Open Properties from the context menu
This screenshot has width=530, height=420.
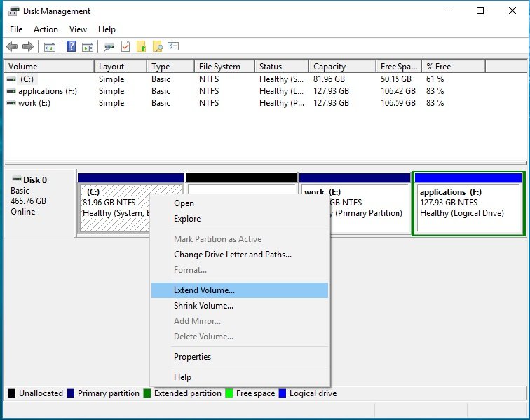click(x=239, y=357)
